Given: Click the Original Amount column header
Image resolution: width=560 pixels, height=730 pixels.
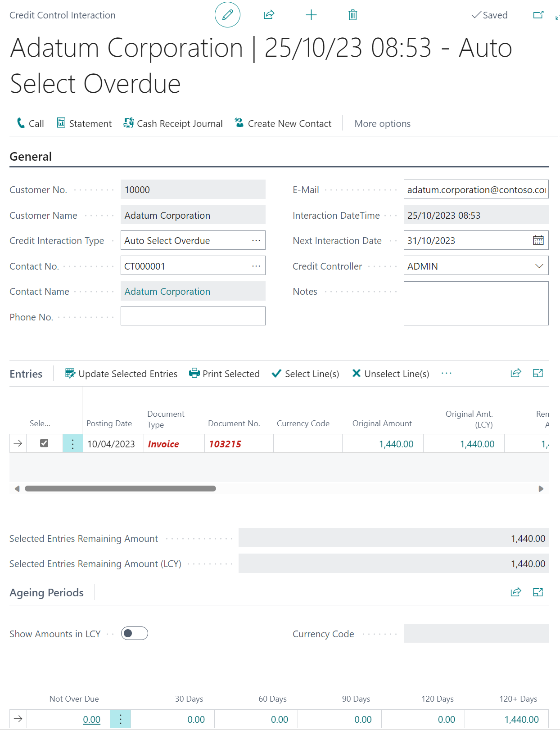Looking at the screenshot, I should pos(382,423).
